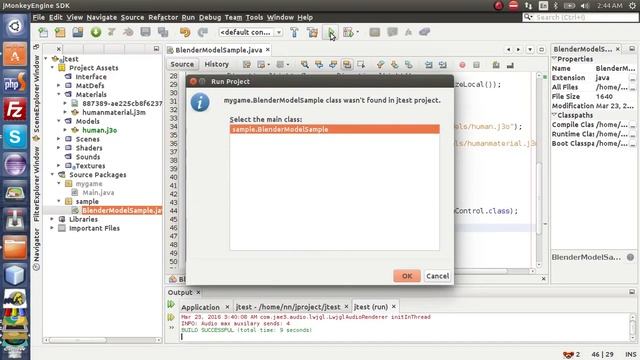Click the Uncomment icon in editor toolbar

[x=510, y=64]
